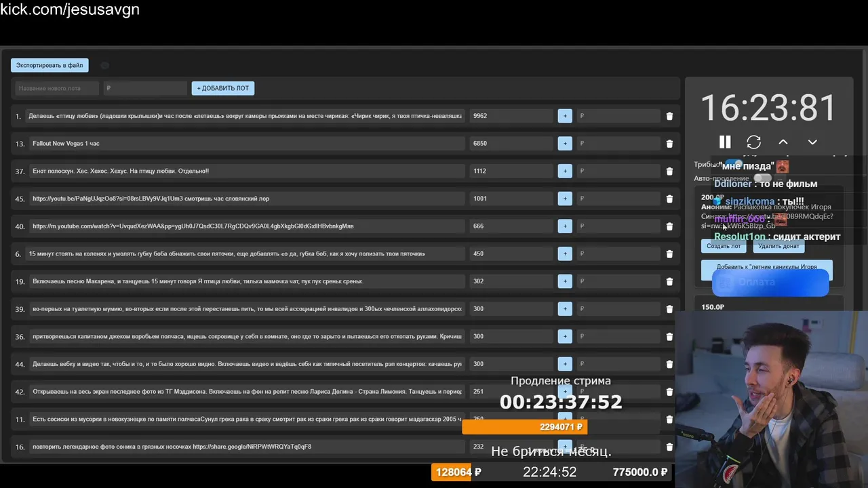Viewport: 868px width, 488px height.
Task: Focus the ₽ input for lot 6
Action: [618, 254]
